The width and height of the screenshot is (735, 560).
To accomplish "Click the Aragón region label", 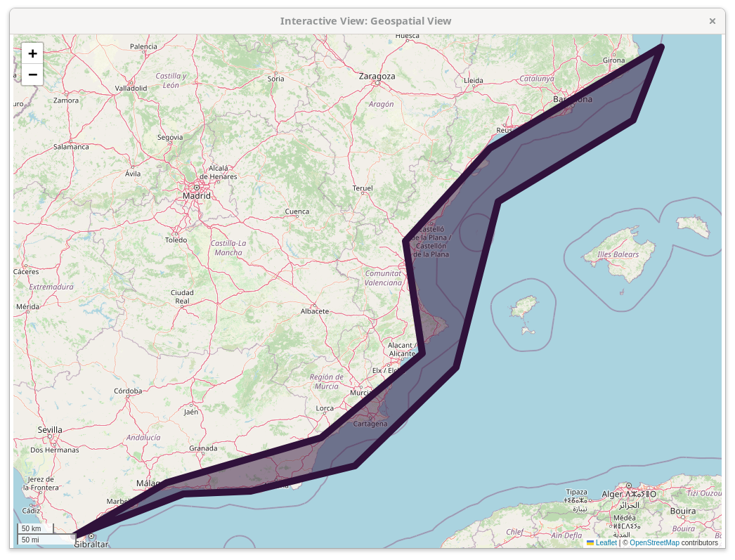I will pos(381,104).
